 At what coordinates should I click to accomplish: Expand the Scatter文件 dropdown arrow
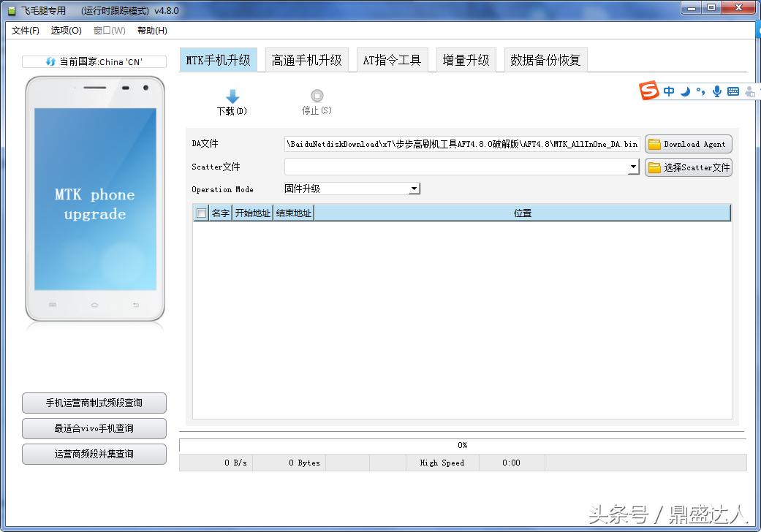point(633,167)
